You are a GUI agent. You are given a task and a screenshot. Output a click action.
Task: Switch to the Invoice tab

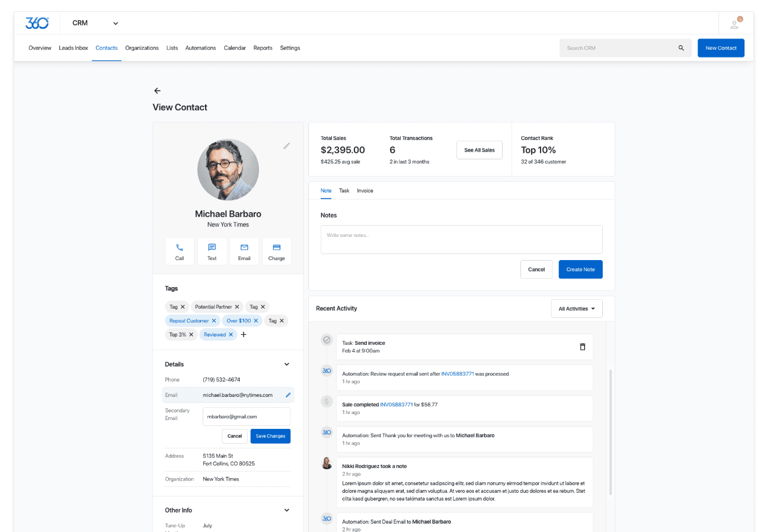365,191
